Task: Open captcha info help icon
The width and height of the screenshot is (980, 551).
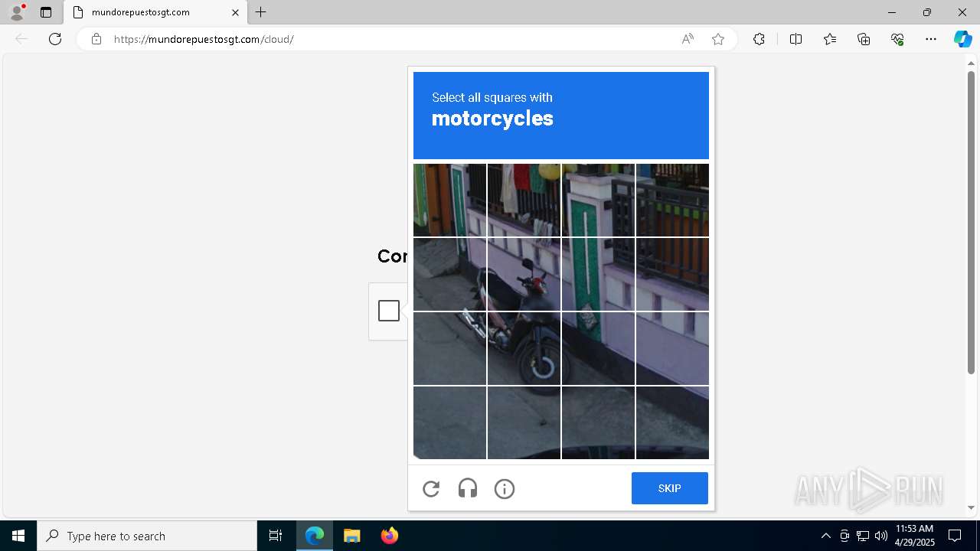Action: [x=505, y=488]
